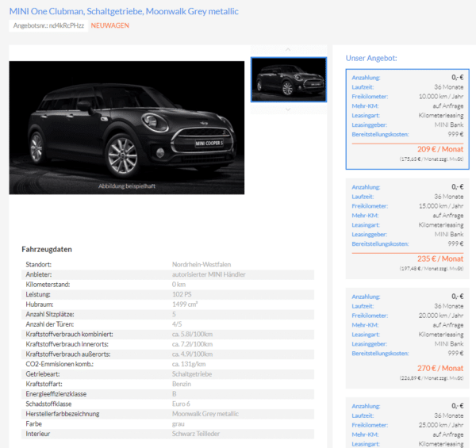Select the 209 € / Monat leasing offer
The height and width of the screenshot is (448, 476).
point(408,119)
